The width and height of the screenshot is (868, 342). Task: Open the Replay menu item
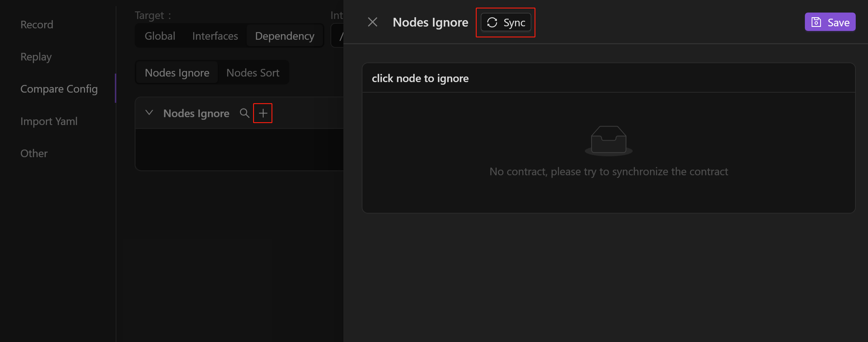pyautogui.click(x=36, y=57)
